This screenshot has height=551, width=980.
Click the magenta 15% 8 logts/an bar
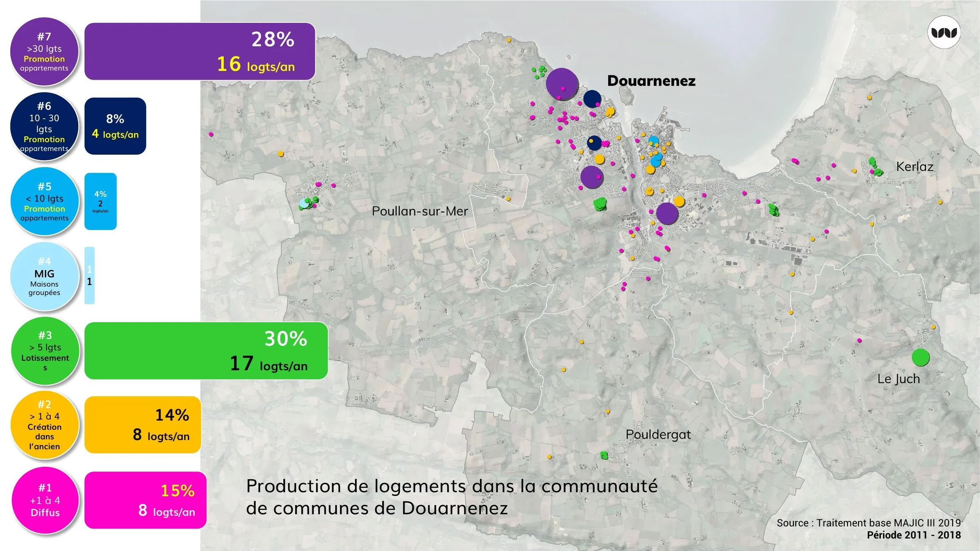pos(145,500)
